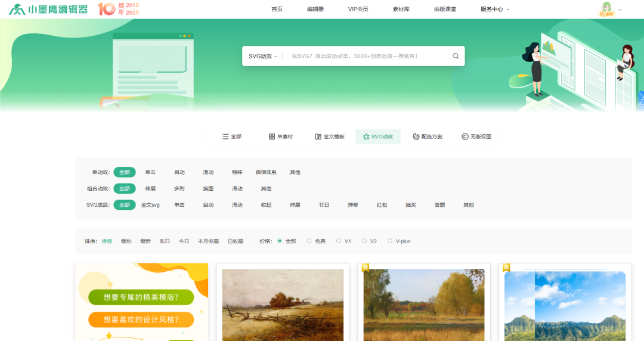Open the blue sky mountains thumbnail

(x=565, y=306)
